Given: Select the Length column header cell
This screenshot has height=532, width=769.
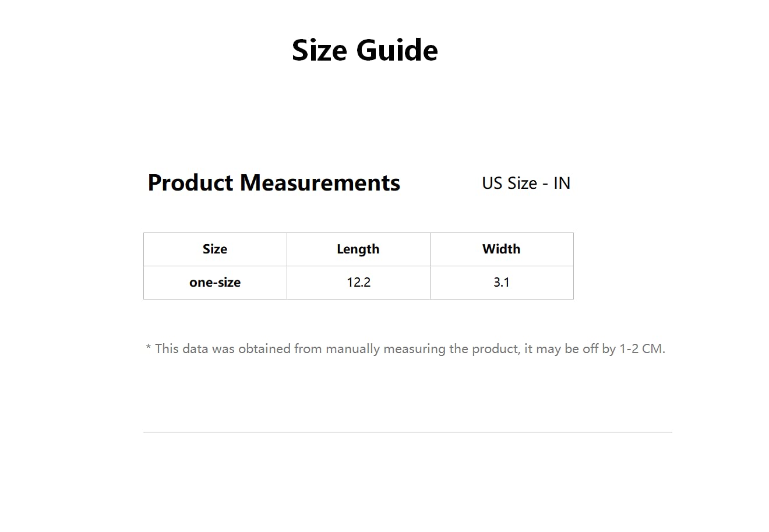Looking at the screenshot, I should coord(358,249).
